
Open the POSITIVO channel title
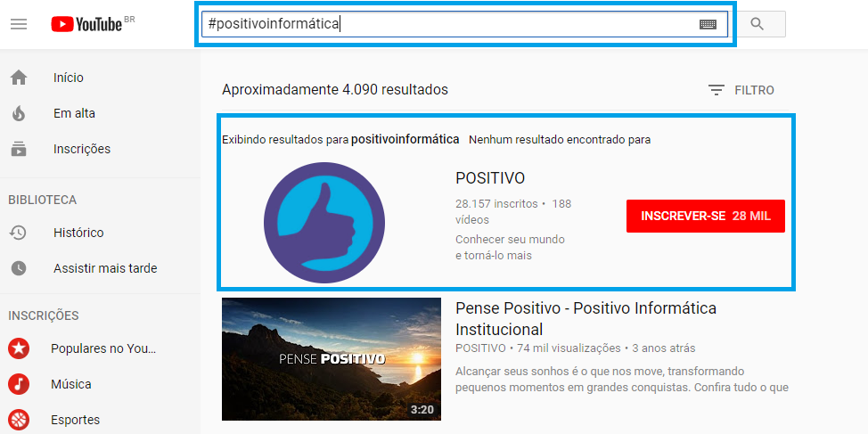(x=490, y=178)
